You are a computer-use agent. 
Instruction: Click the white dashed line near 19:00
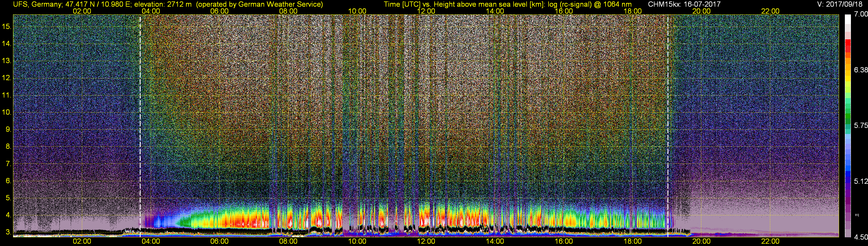pos(668,126)
